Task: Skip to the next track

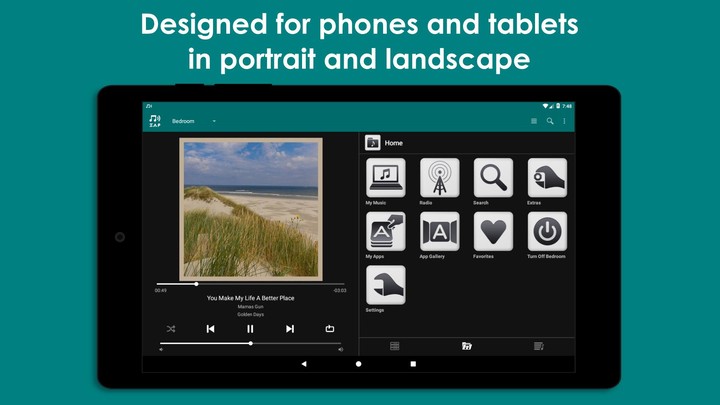Action: click(290, 328)
